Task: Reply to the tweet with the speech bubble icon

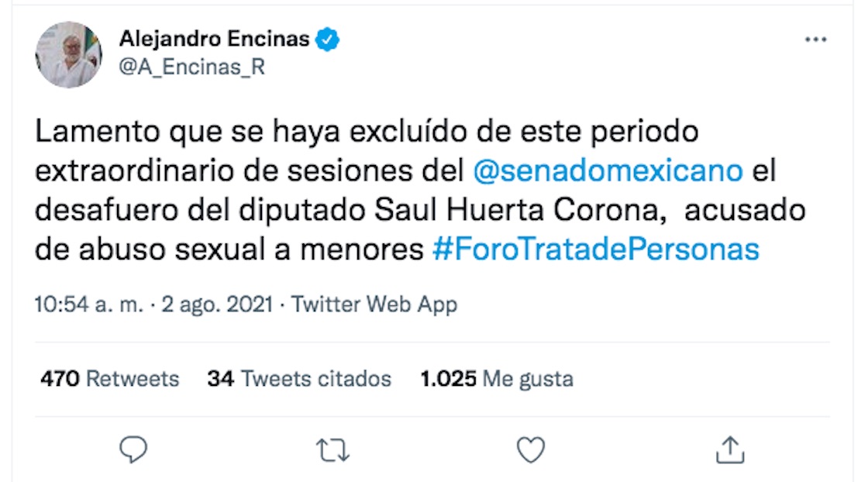Action: pyautogui.click(x=134, y=449)
